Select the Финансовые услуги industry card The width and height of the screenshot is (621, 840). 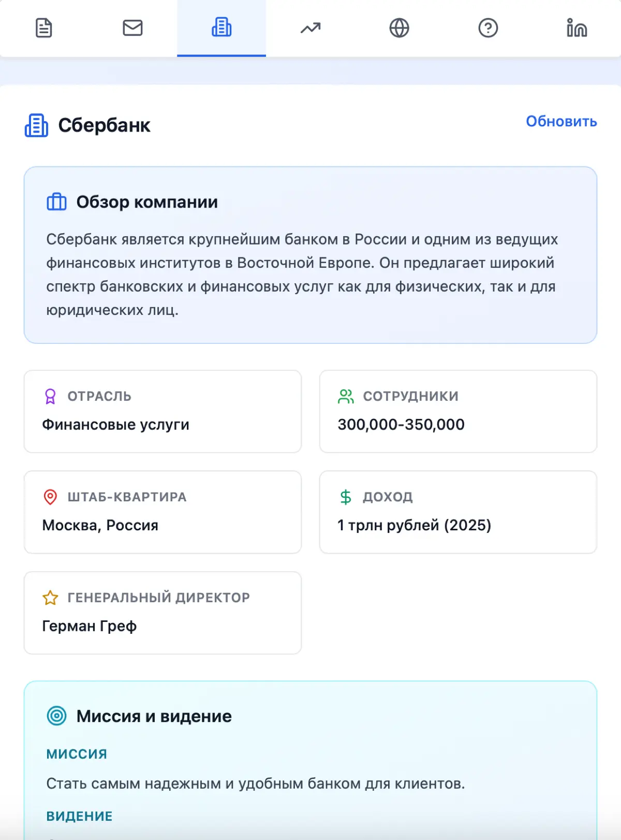point(162,411)
